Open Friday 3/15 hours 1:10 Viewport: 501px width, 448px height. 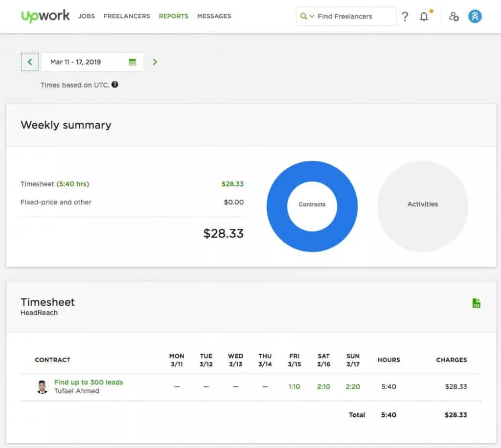click(x=294, y=386)
